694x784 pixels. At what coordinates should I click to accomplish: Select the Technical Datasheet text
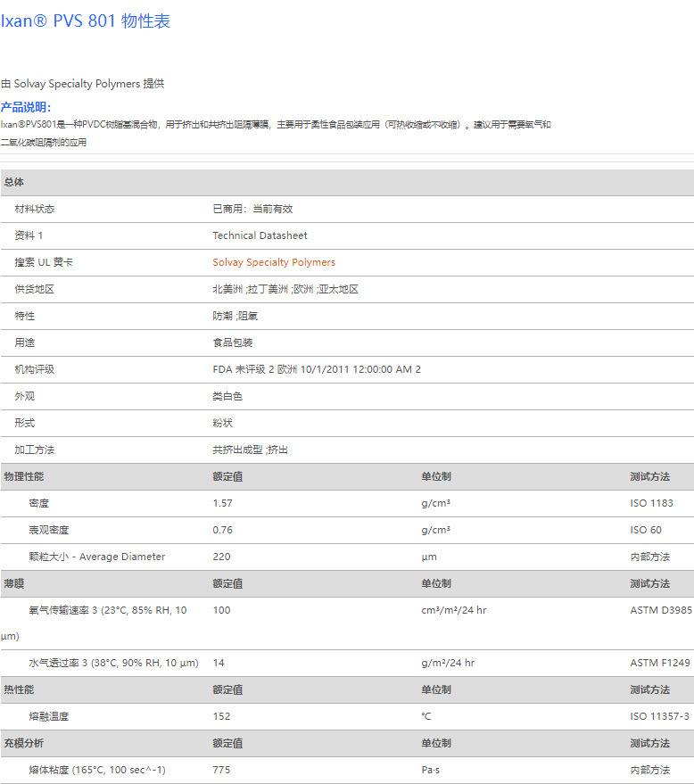[x=260, y=235]
